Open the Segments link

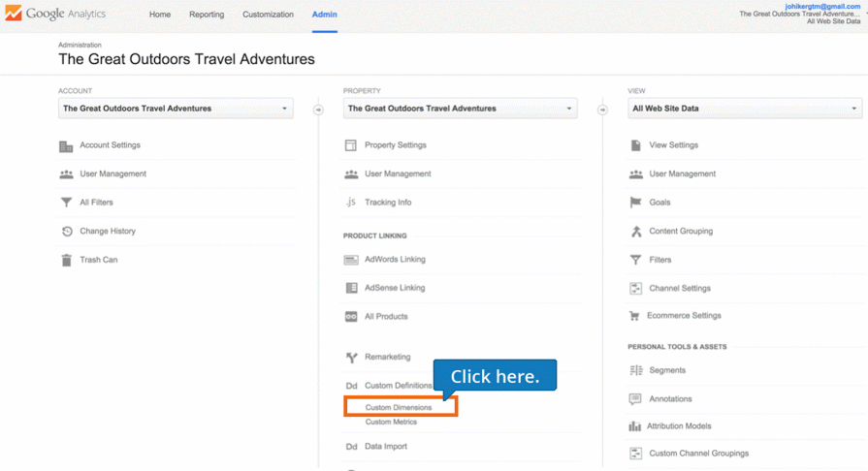pos(667,370)
